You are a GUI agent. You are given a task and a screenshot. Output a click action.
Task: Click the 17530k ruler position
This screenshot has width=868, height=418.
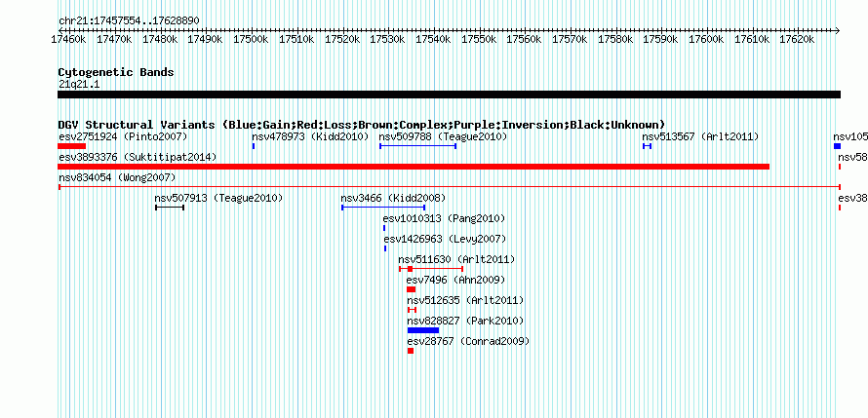click(x=387, y=39)
